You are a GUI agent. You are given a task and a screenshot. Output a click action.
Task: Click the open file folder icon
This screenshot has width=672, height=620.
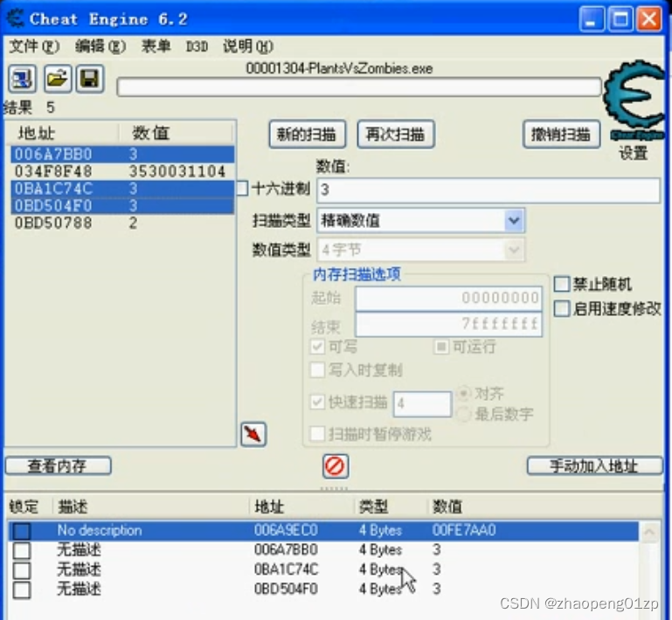(x=58, y=79)
